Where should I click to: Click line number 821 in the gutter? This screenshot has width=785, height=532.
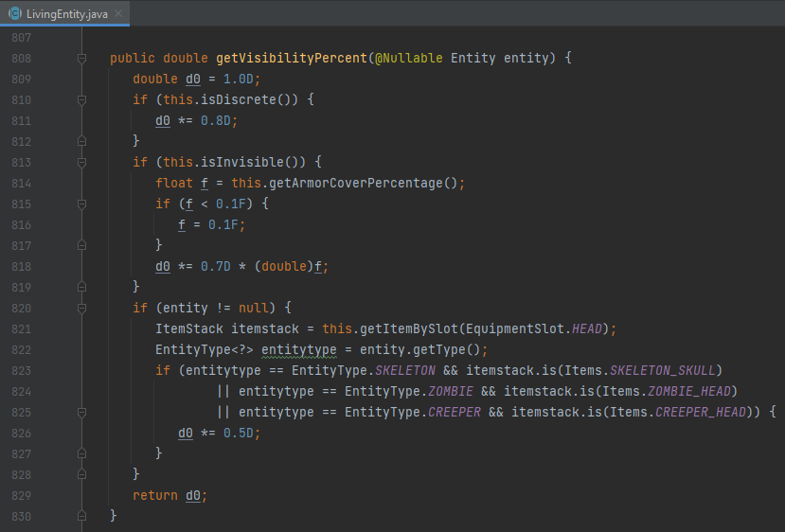22,328
